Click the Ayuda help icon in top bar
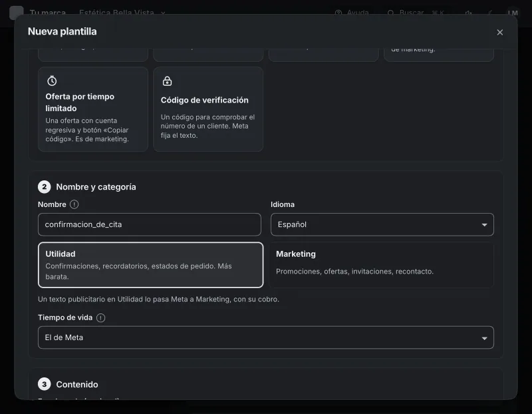532x414 pixels. [338, 13]
